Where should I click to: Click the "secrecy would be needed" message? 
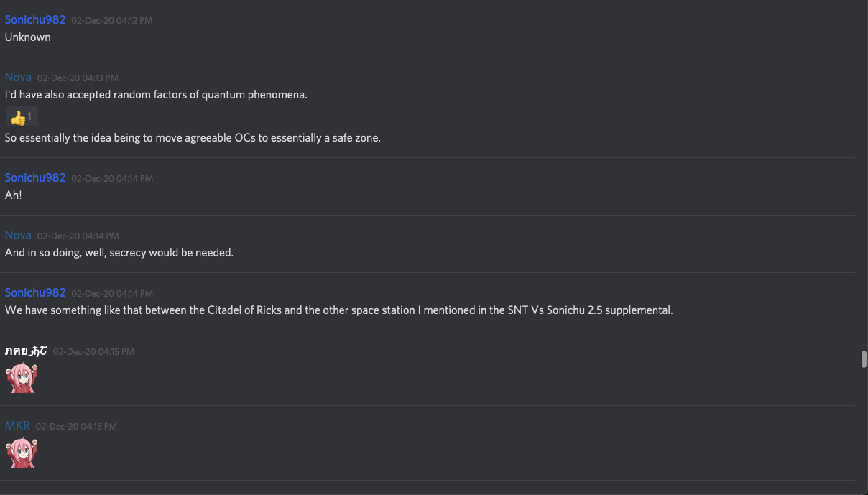click(x=119, y=253)
